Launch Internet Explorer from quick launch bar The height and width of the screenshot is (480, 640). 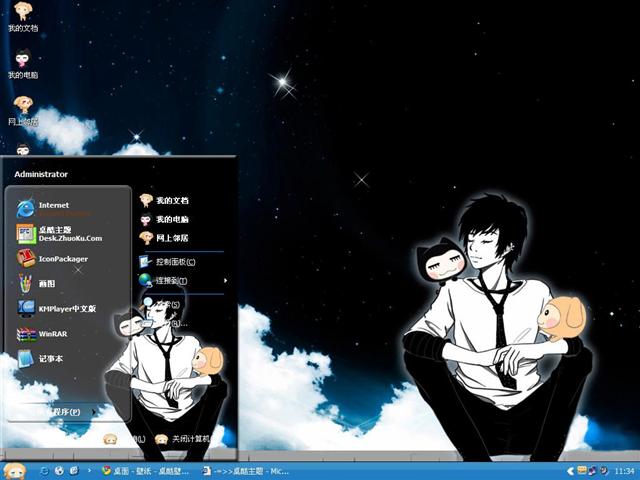coord(44,471)
